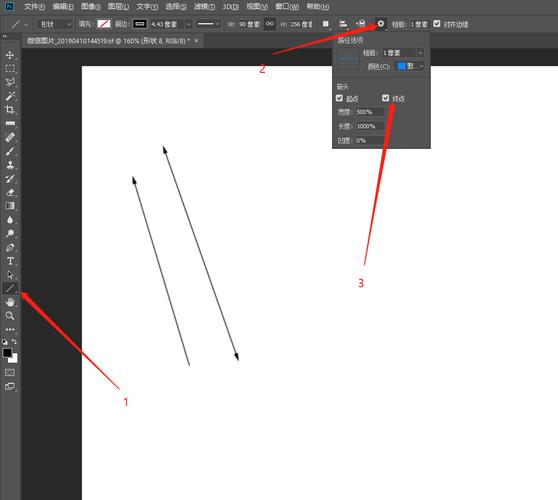The image size is (558, 500).
Task: Select the Gradient tool
Action: (10, 206)
